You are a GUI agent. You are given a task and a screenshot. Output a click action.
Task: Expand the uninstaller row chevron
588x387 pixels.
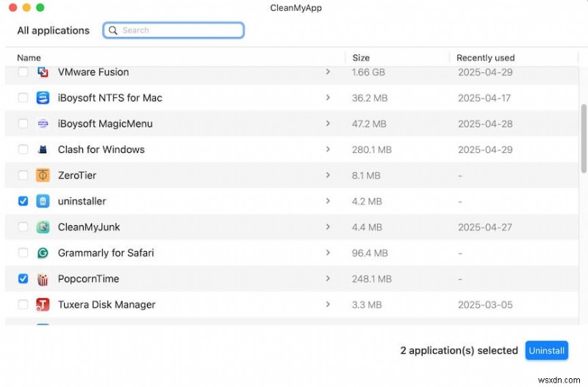[x=328, y=201]
